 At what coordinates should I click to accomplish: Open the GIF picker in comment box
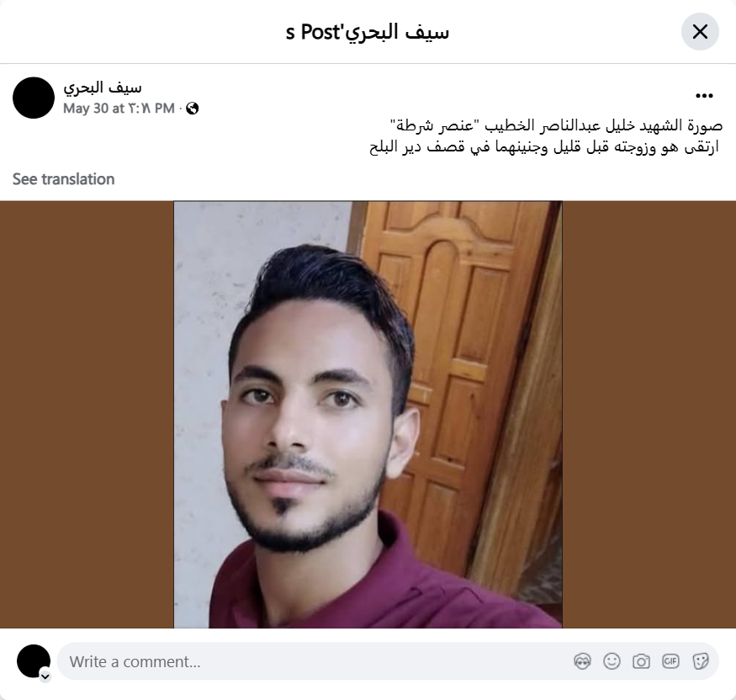coord(670,661)
